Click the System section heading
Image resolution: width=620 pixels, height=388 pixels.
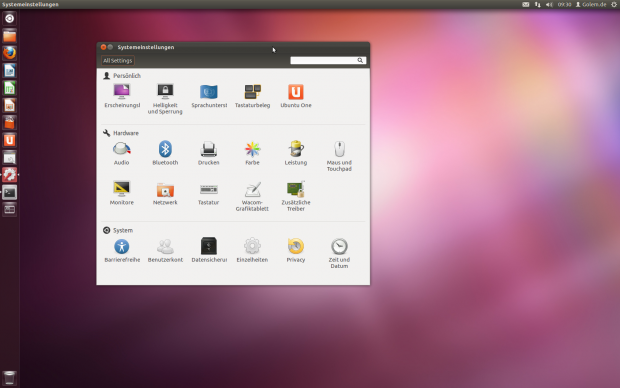click(x=118, y=230)
